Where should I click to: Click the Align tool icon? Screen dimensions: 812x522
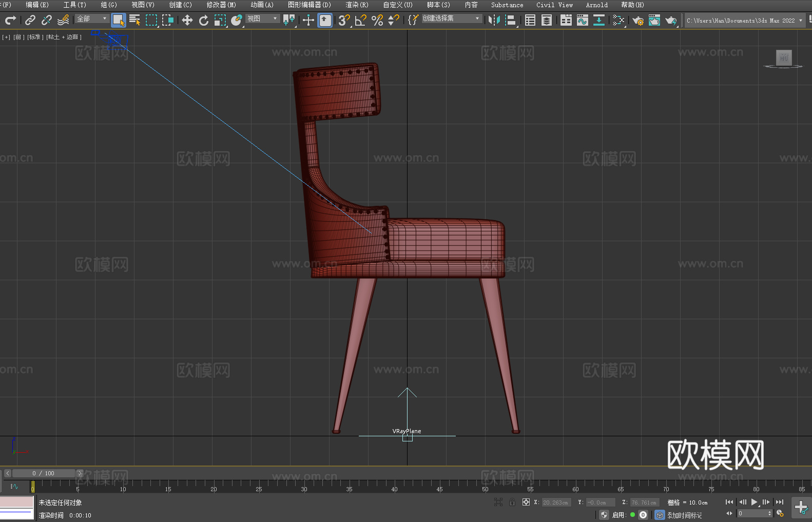(x=511, y=20)
